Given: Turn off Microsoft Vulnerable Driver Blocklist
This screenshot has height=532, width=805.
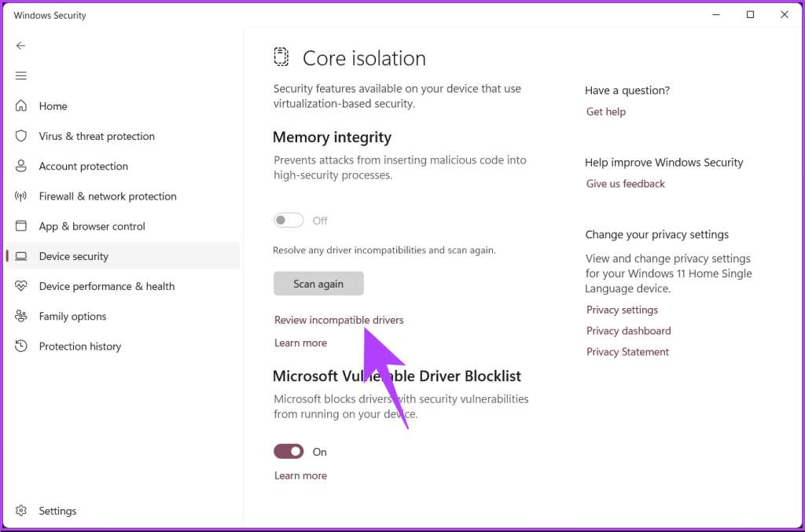Looking at the screenshot, I should 289,451.
